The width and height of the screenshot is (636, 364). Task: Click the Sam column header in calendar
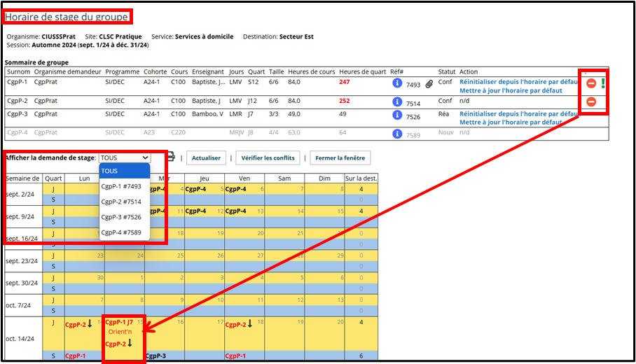[x=284, y=178]
